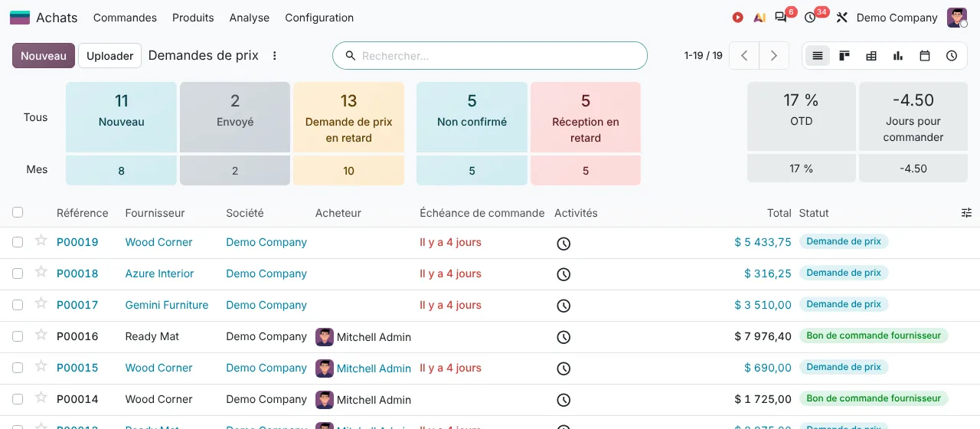Switch to activity view
This screenshot has height=429, width=980.
(952, 56)
